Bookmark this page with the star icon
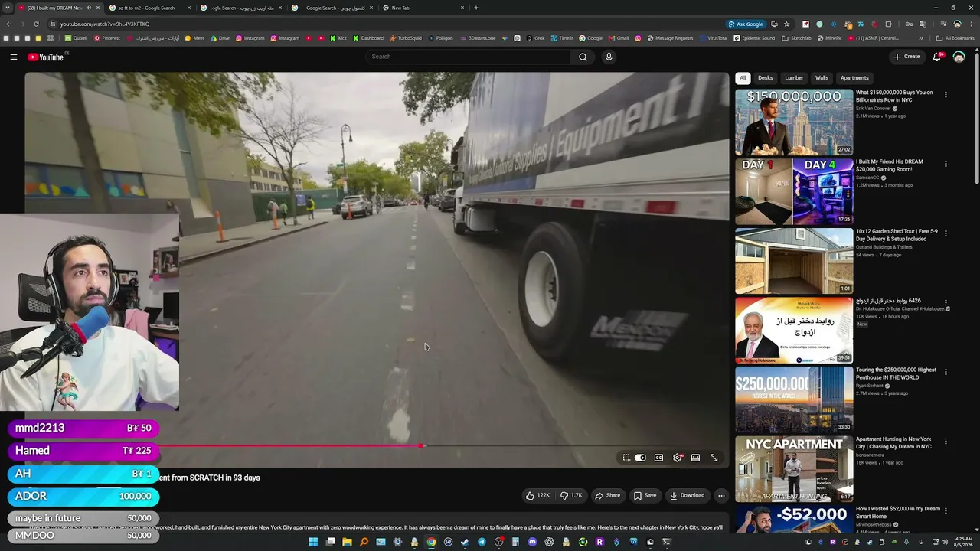Image resolution: width=980 pixels, height=551 pixels. (786, 24)
